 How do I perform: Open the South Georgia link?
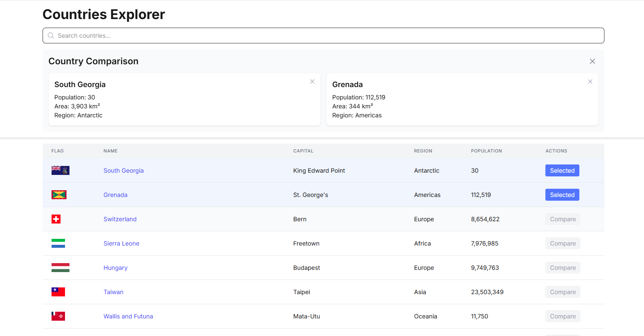tap(124, 170)
